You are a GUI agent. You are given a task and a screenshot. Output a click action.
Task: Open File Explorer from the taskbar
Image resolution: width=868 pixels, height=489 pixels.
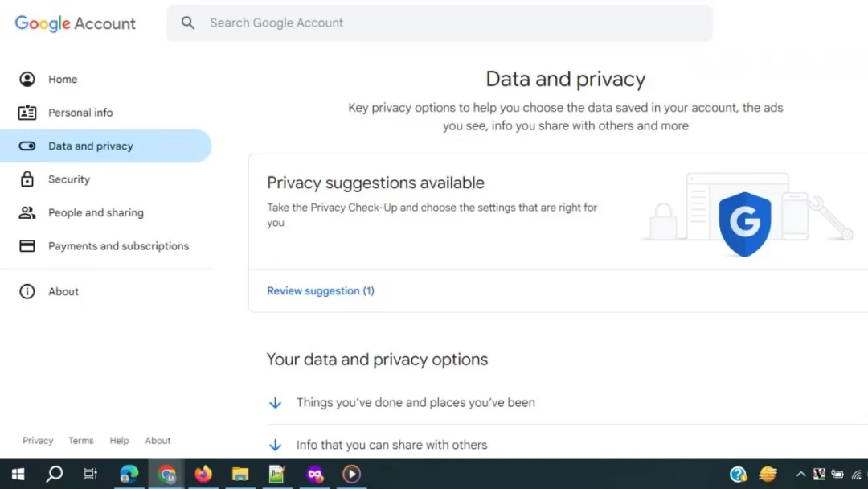(240, 475)
